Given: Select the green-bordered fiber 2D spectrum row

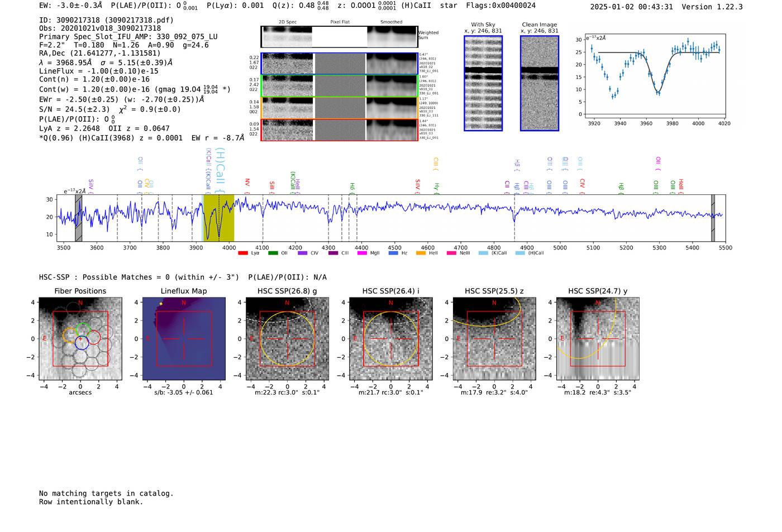Looking at the screenshot, I should click(340, 86).
